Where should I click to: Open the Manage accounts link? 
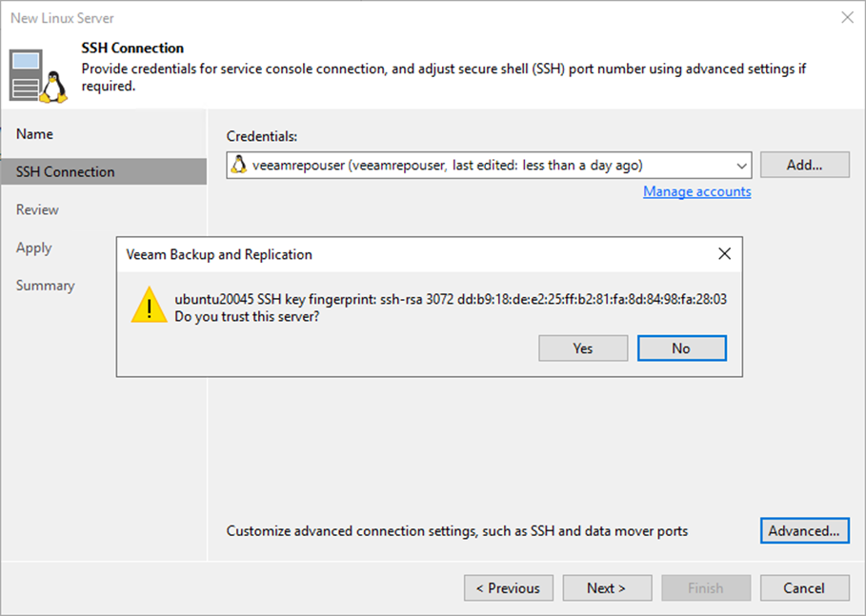pyautogui.click(x=697, y=191)
